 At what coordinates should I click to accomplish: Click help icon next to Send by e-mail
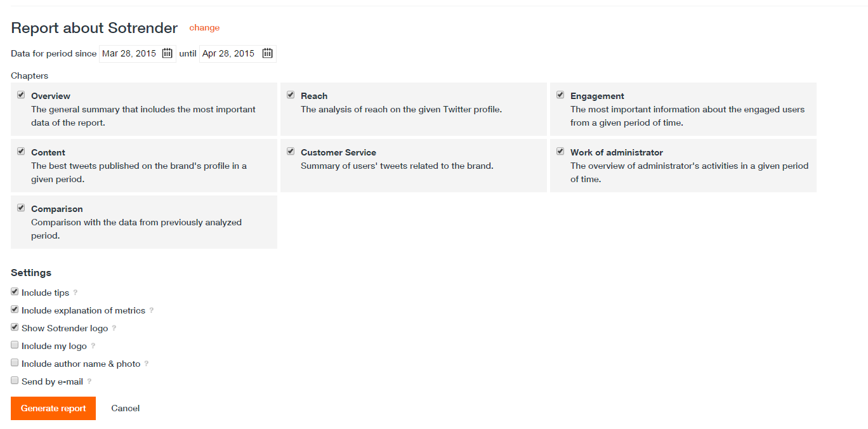coord(89,381)
